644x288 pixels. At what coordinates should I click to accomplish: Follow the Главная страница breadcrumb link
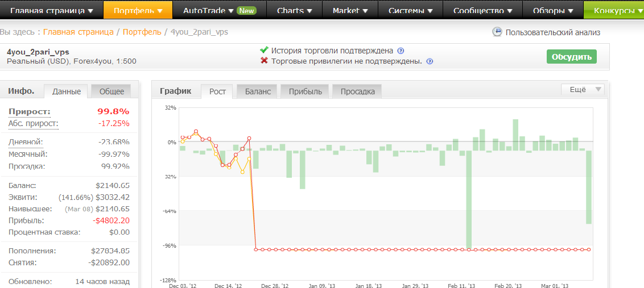(79, 32)
